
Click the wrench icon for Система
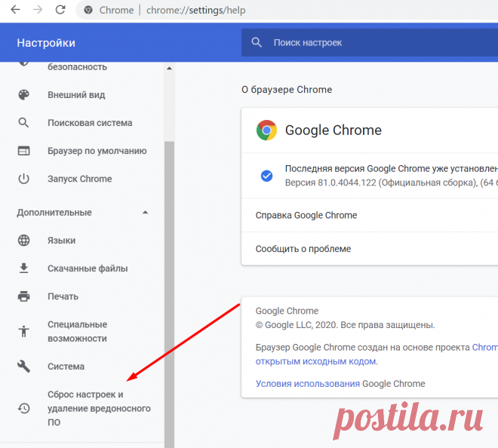(x=24, y=367)
